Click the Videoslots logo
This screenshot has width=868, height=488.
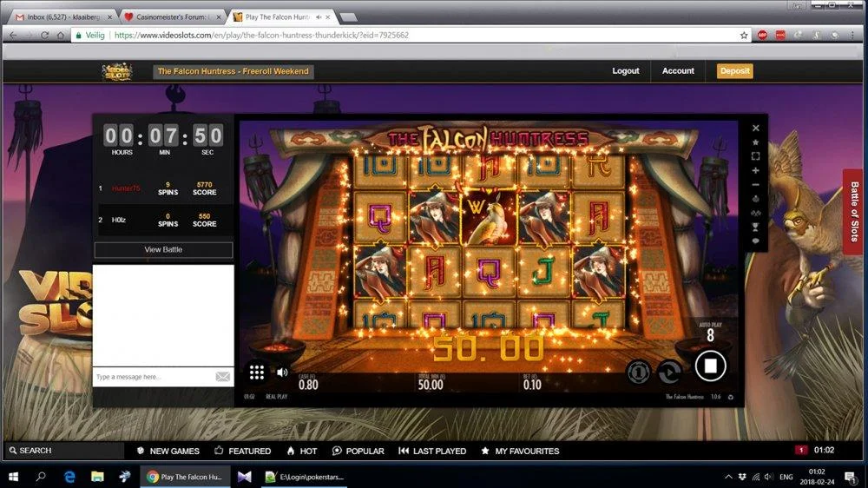click(117, 71)
